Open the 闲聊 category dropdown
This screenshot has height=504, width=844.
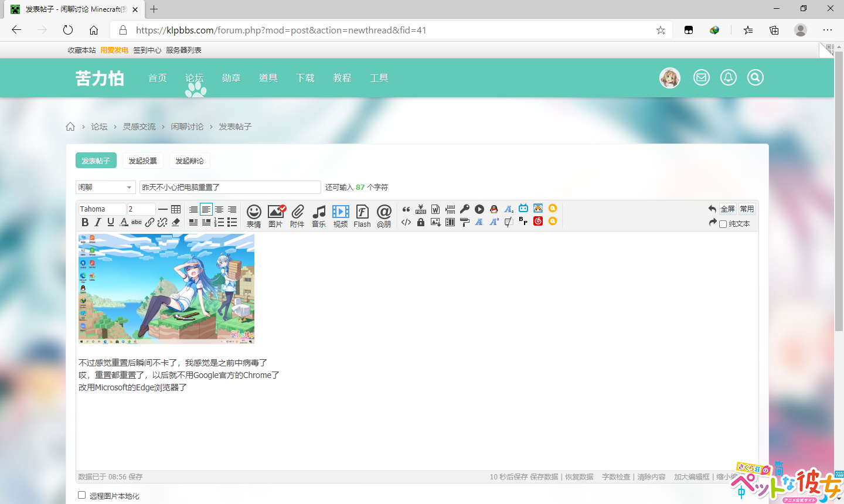click(105, 187)
